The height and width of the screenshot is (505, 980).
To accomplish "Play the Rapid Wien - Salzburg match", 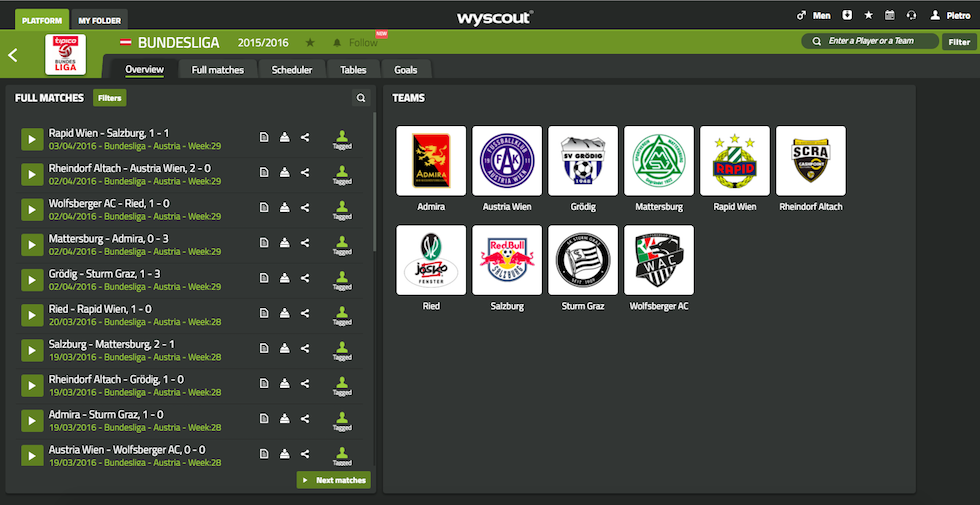I will pos(32,139).
